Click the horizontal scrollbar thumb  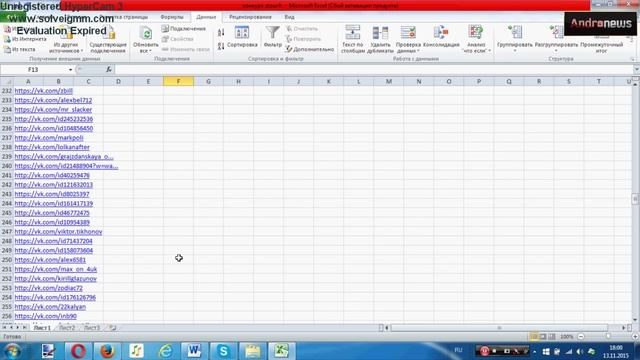499,328
